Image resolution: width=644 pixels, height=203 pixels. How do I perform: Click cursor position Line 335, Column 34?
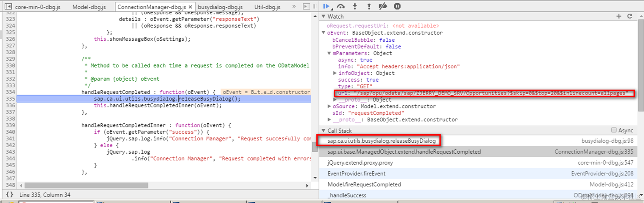pyautogui.click(x=45, y=195)
